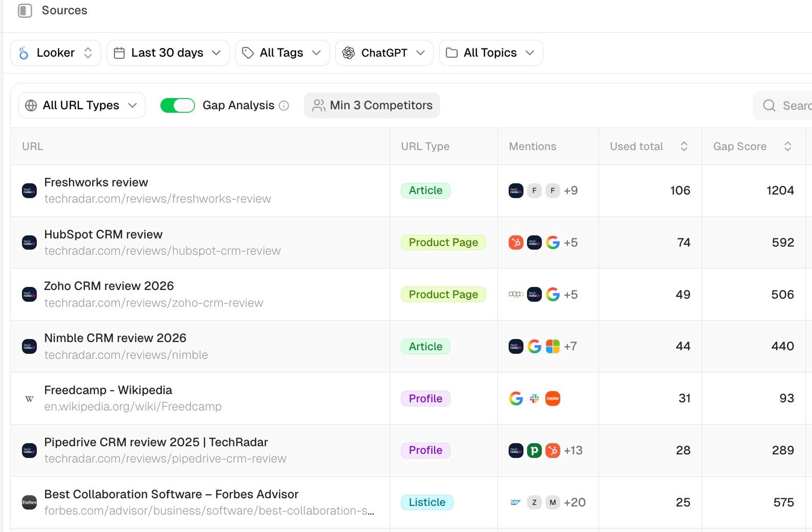
Task: Click the Google mention icon in HubSpot row
Action: (x=553, y=243)
